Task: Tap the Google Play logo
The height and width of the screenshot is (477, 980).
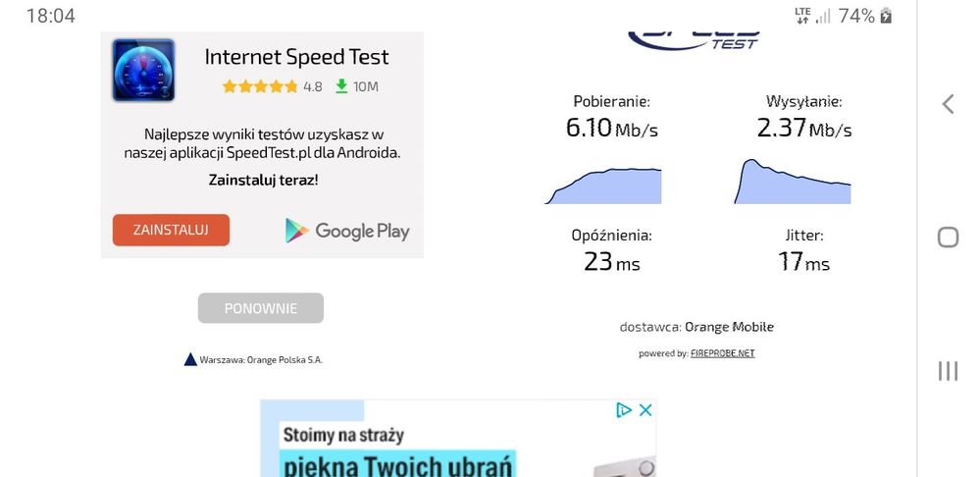Action: click(x=347, y=231)
